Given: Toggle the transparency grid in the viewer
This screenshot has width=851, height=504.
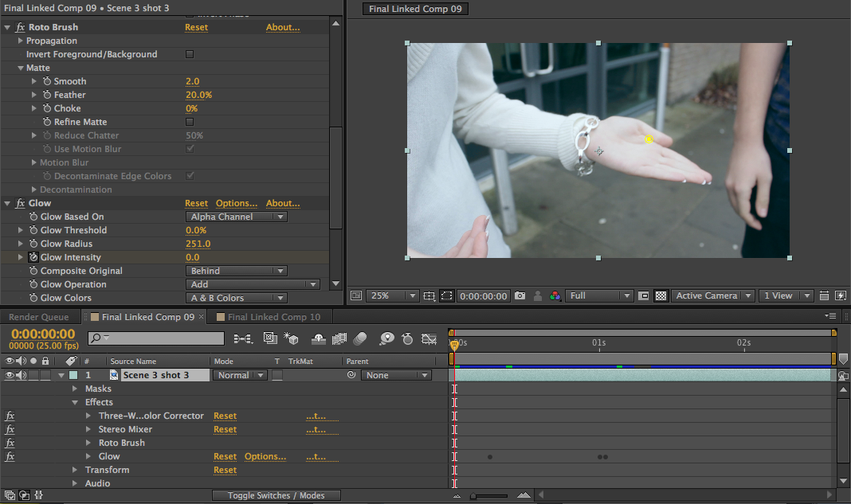Looking at the screenshot, I should pyautogui.click(x=661, y=295).
